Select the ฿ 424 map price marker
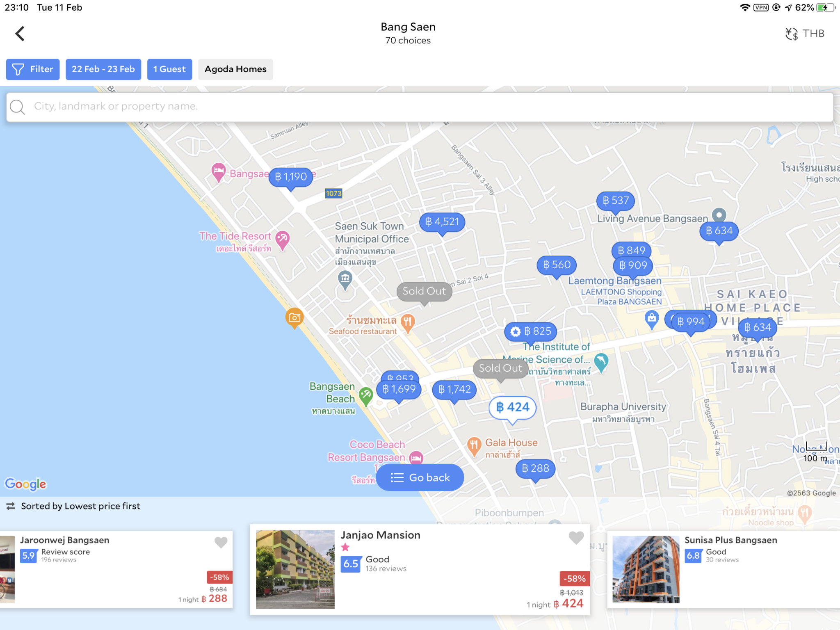Viewport: 840px width, 630px height. (x=513, y=407)
